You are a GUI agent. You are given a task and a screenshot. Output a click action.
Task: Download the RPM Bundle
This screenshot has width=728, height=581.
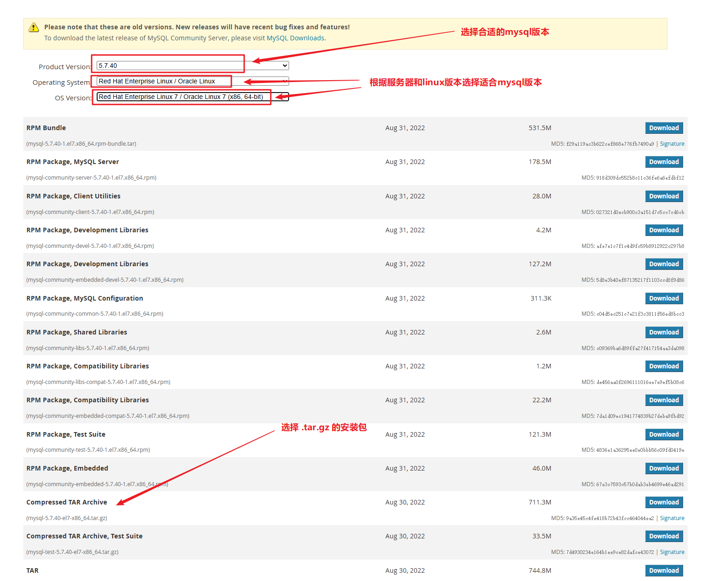point(664,128)
